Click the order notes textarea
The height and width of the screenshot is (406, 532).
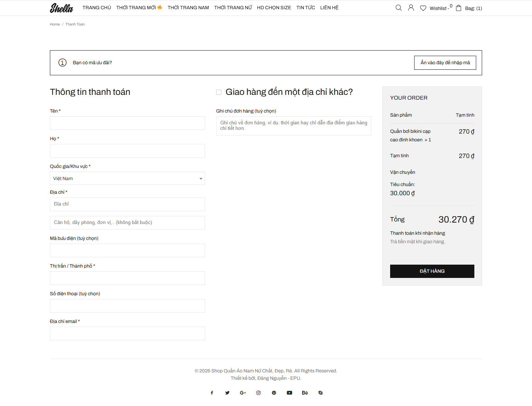(294, 126)
